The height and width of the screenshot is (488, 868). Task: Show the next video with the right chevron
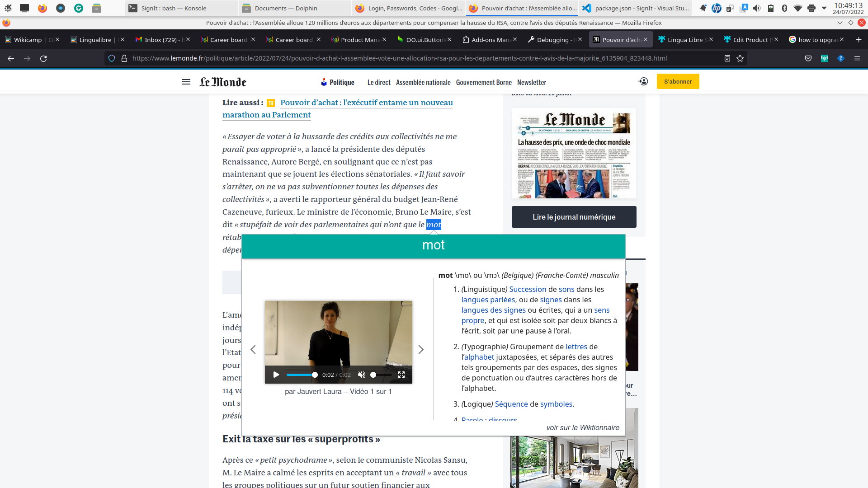(x=421, y=349)
